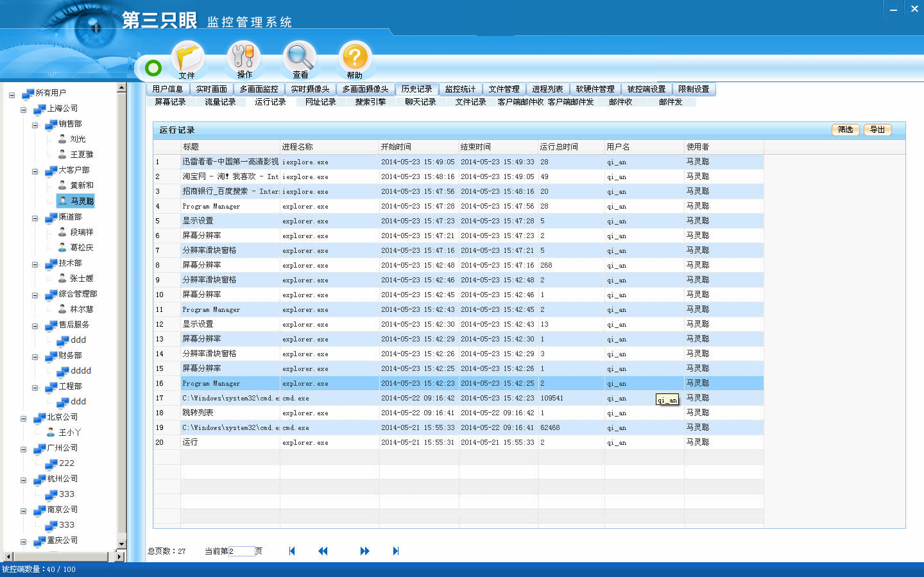This screenshot has width=924, height=577.
Task: Click the 导出 export button
Action: pyautogui.click(x=877, y=130)
